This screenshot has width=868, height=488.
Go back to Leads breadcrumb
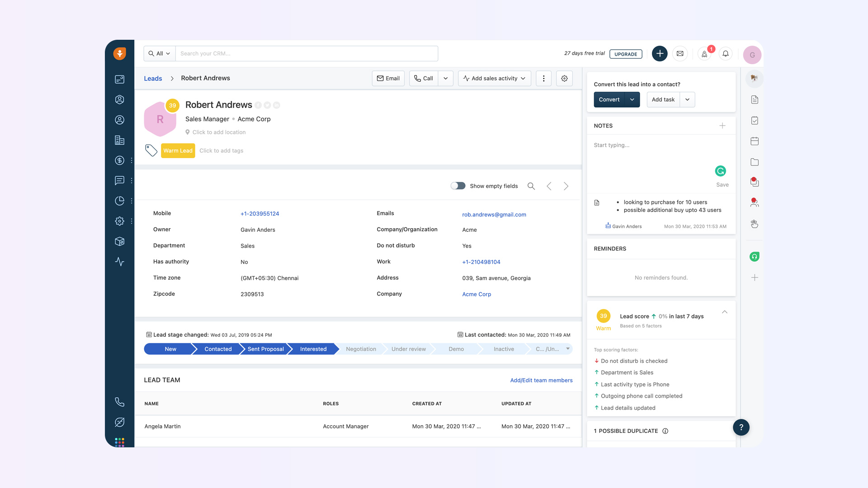coord(153,78)
